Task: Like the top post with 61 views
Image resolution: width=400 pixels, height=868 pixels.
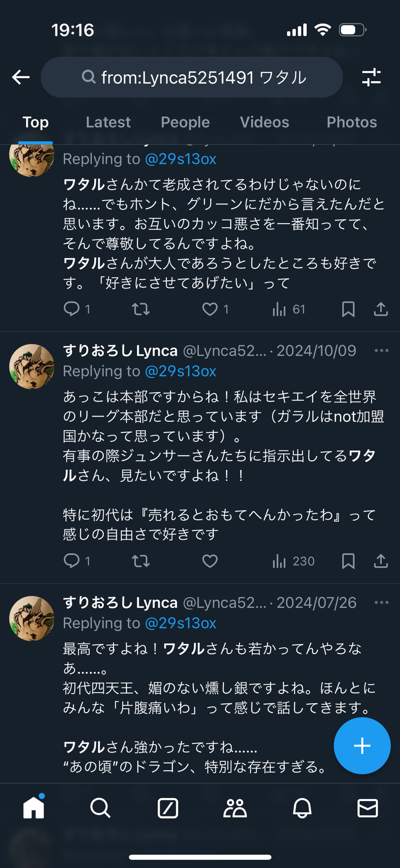Action: [x=210, y=309]
